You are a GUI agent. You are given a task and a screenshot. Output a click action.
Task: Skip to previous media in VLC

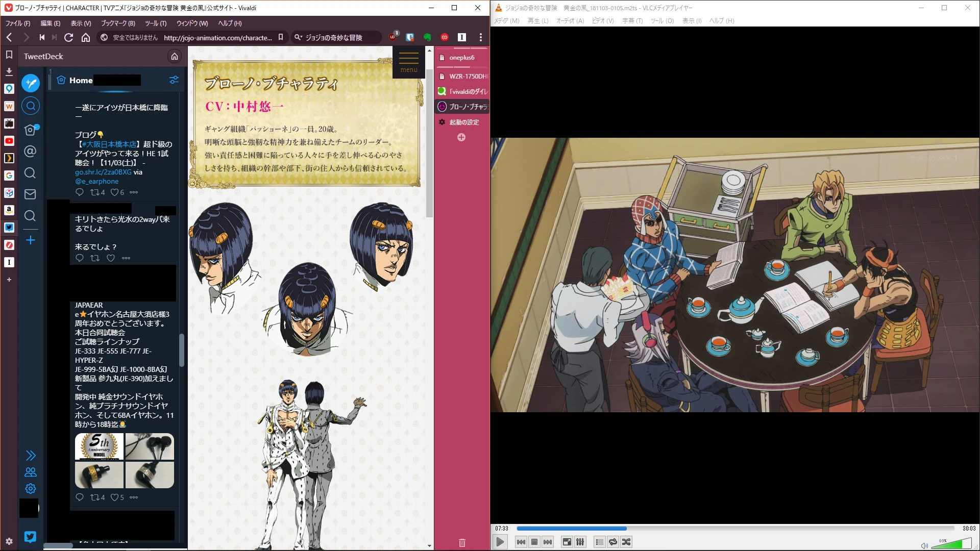click(521, 542)
